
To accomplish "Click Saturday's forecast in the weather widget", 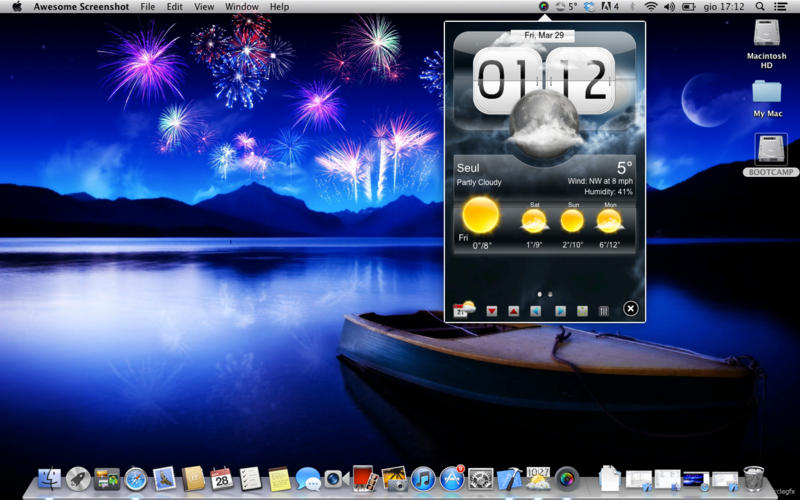I will pyautogui.click(x=534, y=222).
